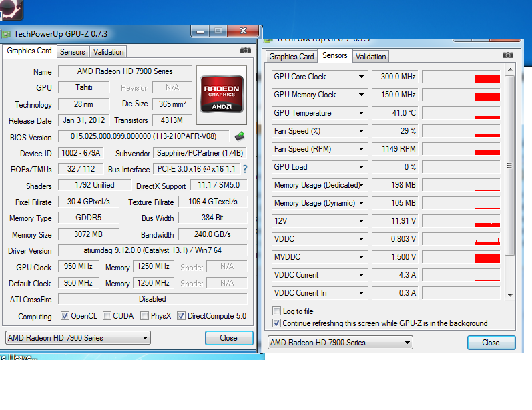Click Close button in Sensors window
The width and height of the screenshot is (532, 410).
(491, 343)
